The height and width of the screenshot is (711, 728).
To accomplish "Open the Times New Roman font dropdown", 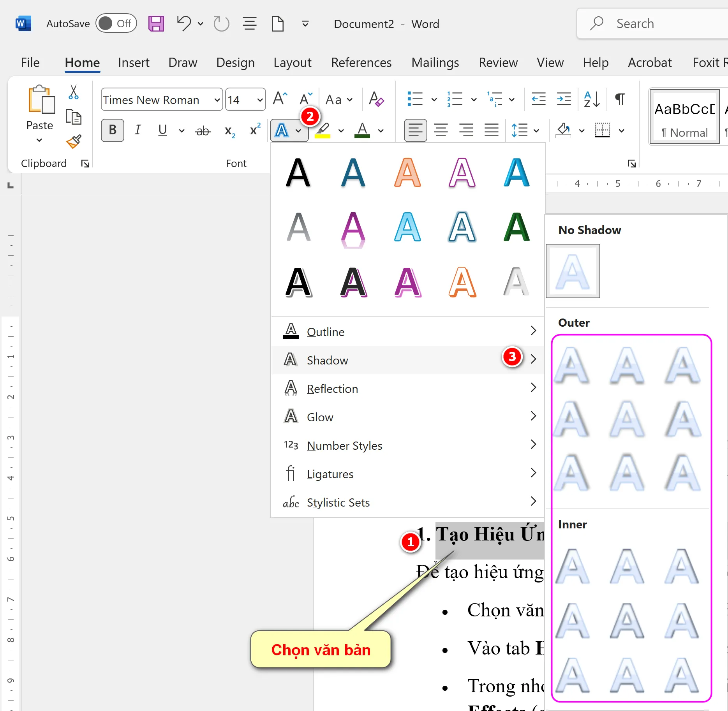I will tap(217, 100).
